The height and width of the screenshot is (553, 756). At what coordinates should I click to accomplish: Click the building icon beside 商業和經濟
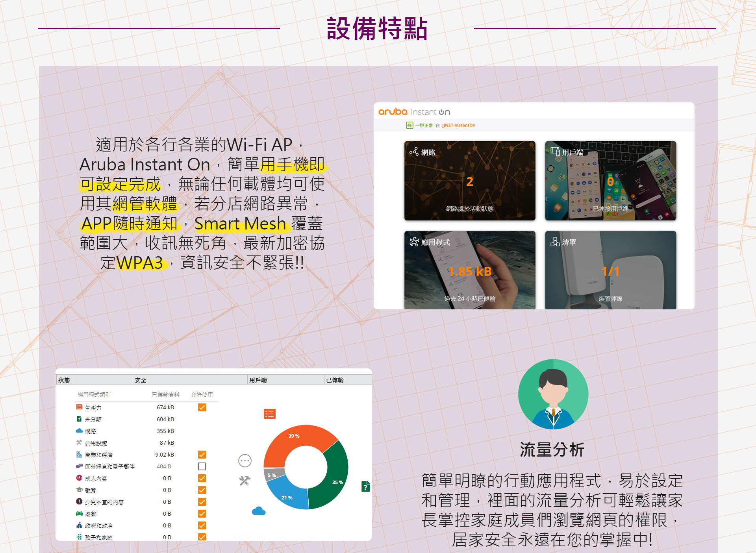point(79,455)
